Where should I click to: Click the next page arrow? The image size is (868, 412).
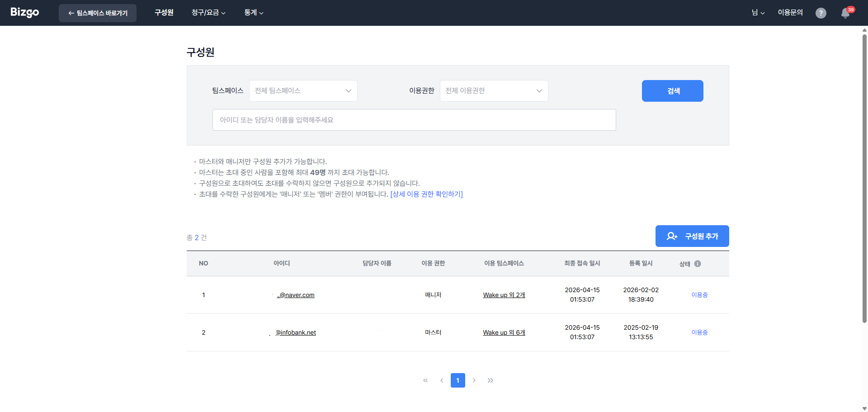[474, 380]
